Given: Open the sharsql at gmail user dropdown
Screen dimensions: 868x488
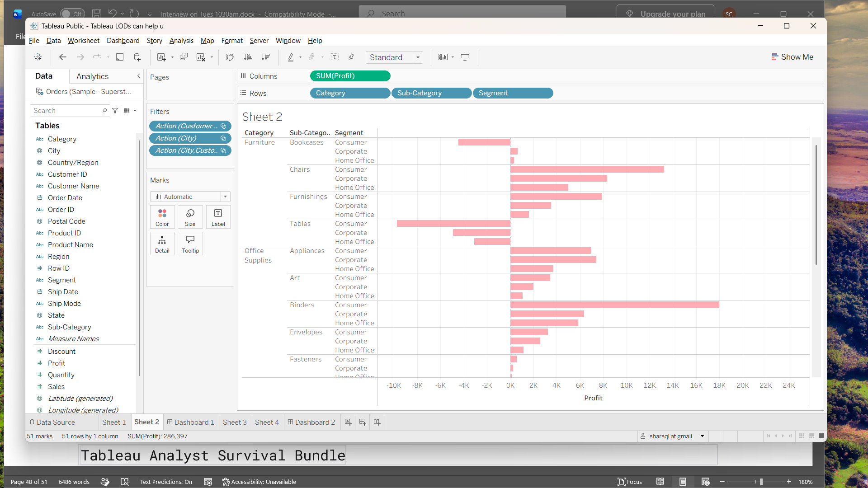Looking at the screenshot, I should [702, 436].
